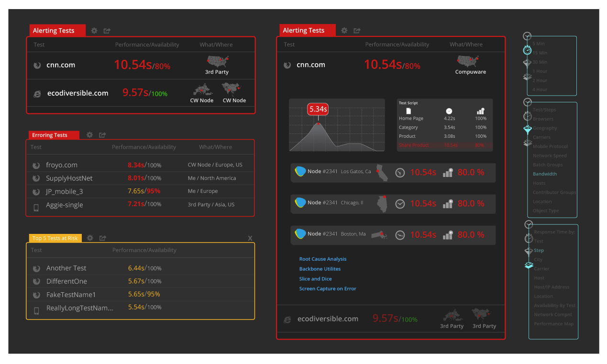The width and height of the screenshot is (607, 364).
Task: Click share icon beside Erroring Tests header
Action: (x=102, y=135)
